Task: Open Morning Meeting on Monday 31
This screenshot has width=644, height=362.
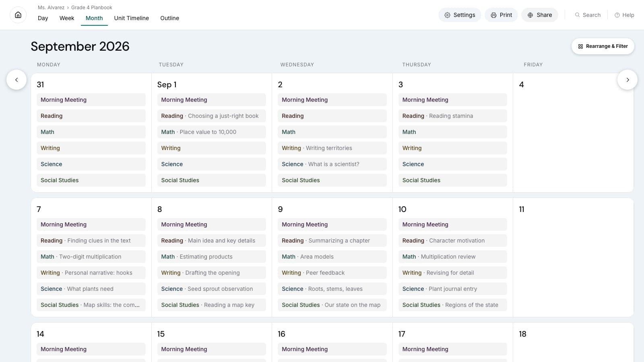Action: (91, 100)
